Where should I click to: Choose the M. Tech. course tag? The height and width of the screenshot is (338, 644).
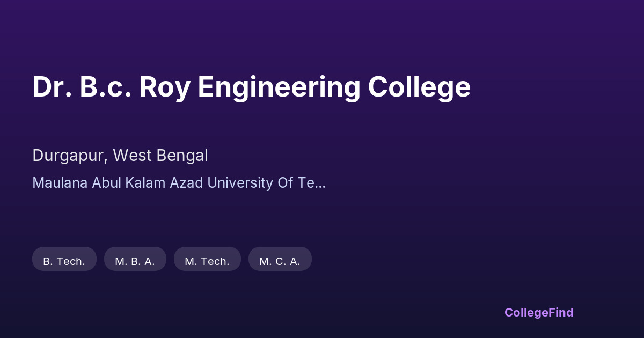click(207, 261)
